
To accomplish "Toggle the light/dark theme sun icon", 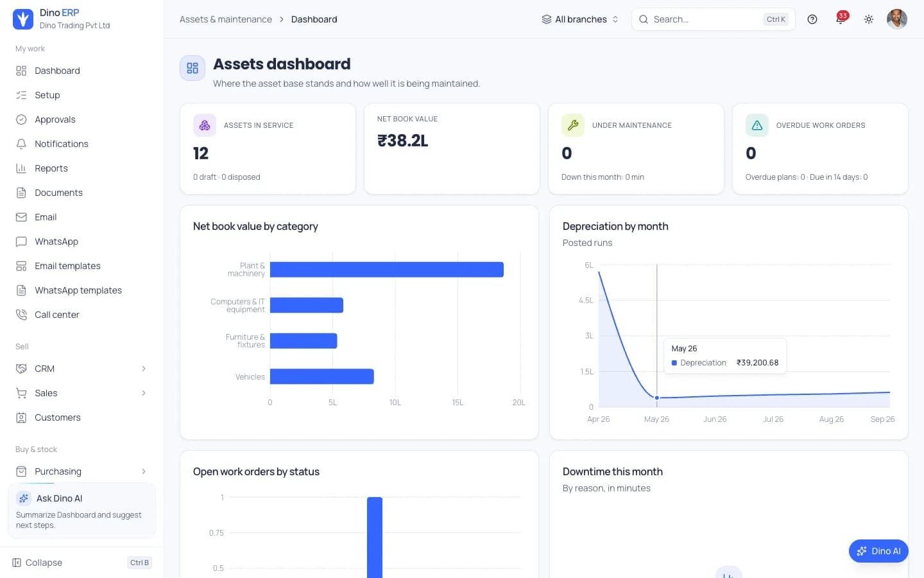I will point(869,19).
